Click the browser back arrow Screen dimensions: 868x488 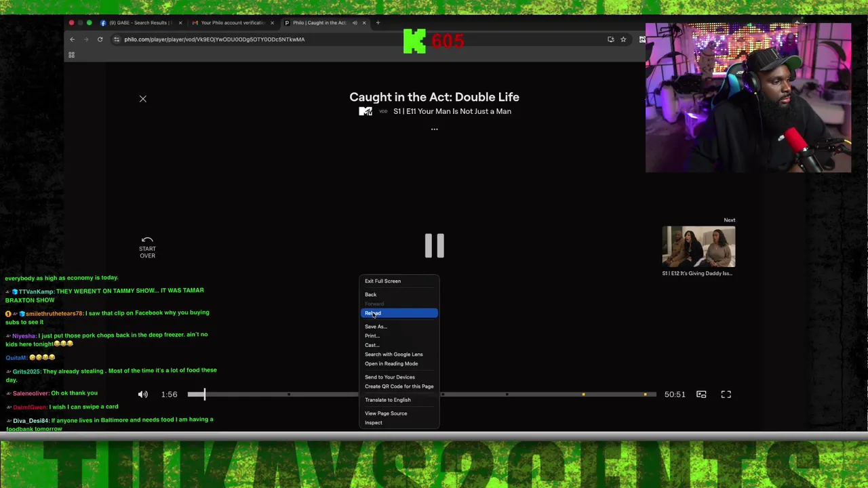(73, 39)
